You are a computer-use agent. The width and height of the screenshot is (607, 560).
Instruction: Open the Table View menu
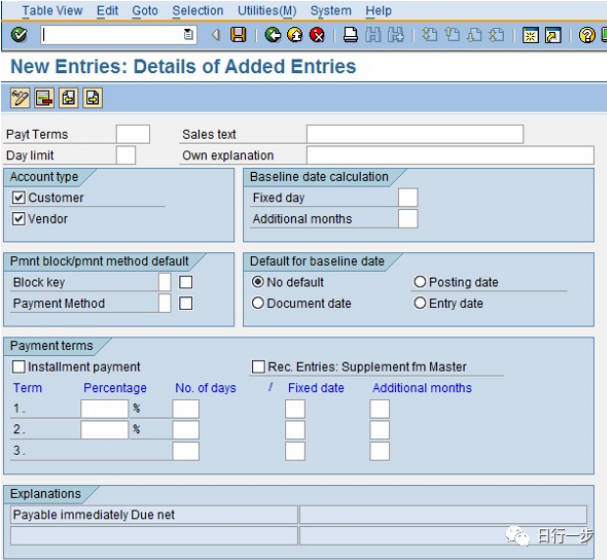click(x=52, y=10)
